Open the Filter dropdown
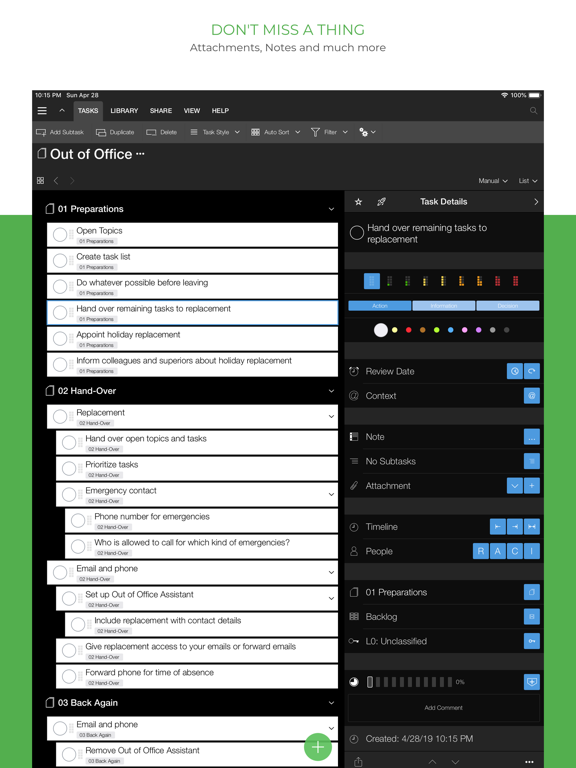 (329, 132)
